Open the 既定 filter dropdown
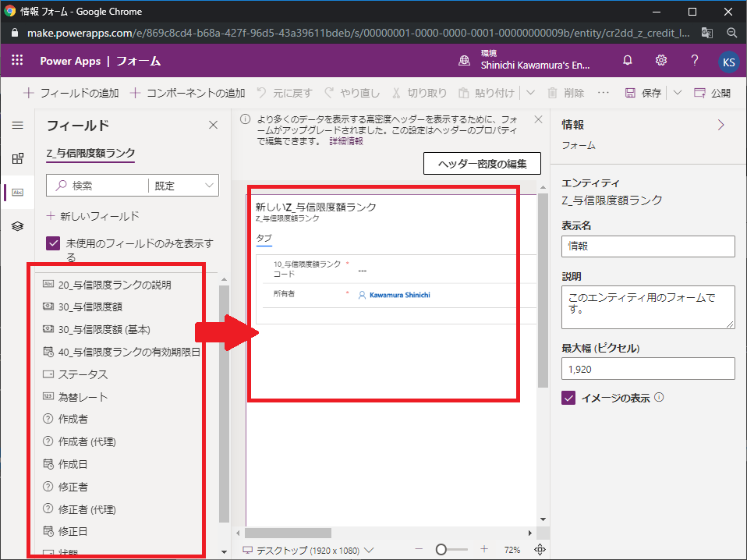 (x=183, y=186)
